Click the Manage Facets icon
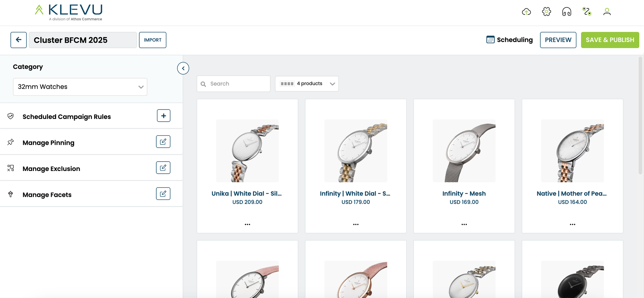Image resolution: width=644 pixels, height=298 pixels. tap(11, 194)
